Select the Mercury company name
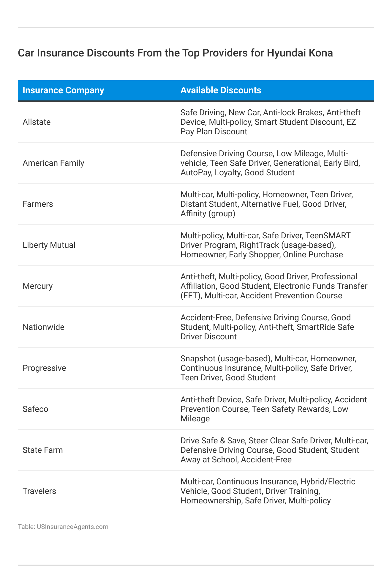 point(37,286)
